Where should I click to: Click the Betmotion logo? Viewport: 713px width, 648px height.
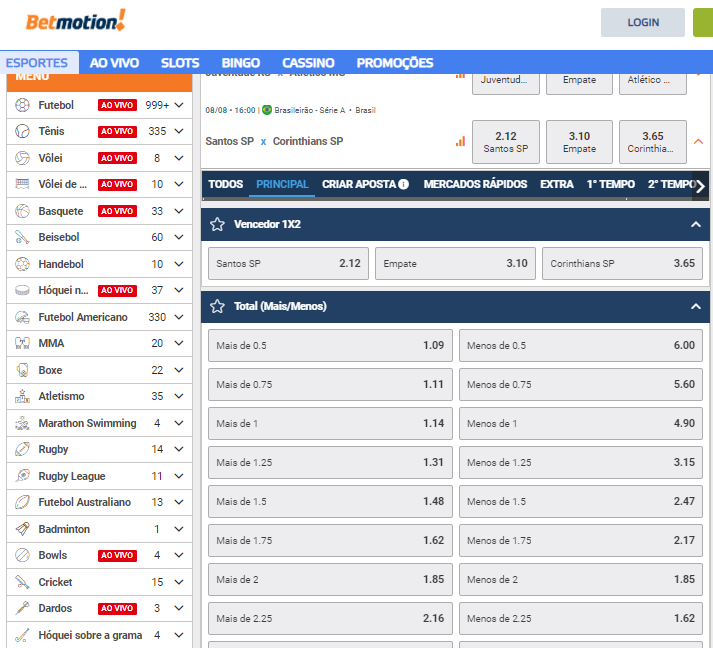pos(75,21)
